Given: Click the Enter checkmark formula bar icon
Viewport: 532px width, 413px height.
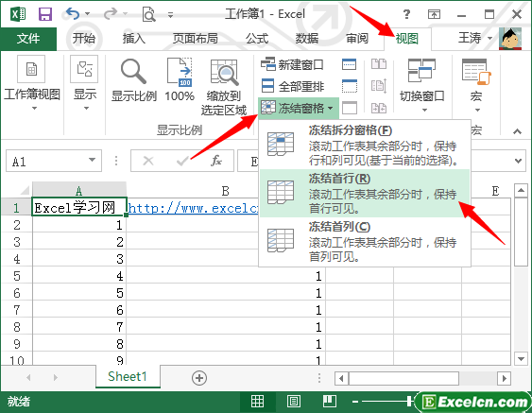Looking at the screenshot, I should (x=183, y=161).
